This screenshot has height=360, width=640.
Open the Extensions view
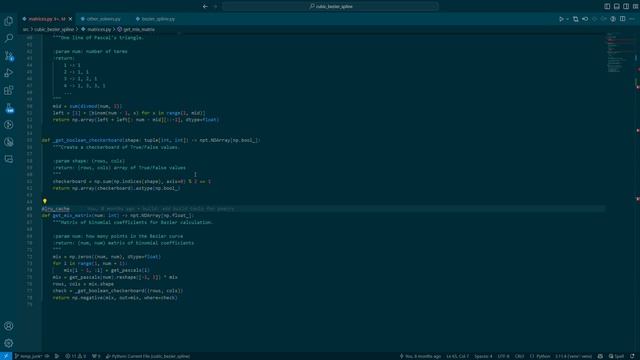tap(9, 90)
